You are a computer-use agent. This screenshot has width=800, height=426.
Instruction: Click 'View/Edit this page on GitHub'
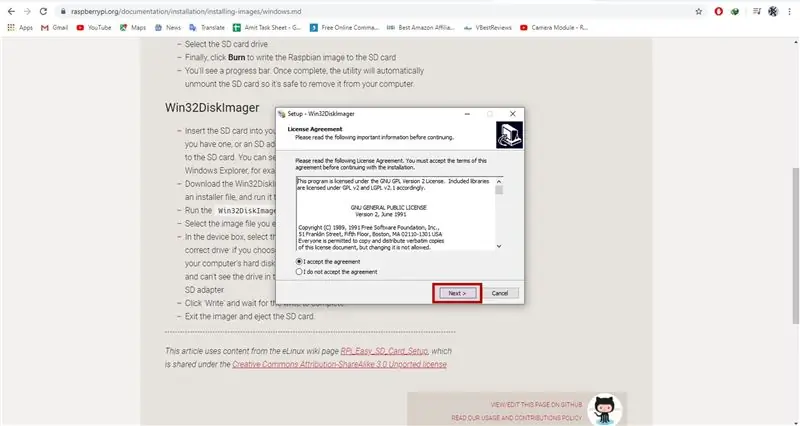click(536, 405)
